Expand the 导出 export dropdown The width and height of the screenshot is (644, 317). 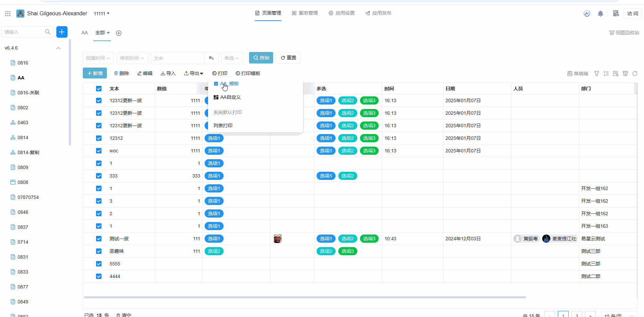(193, 74)
